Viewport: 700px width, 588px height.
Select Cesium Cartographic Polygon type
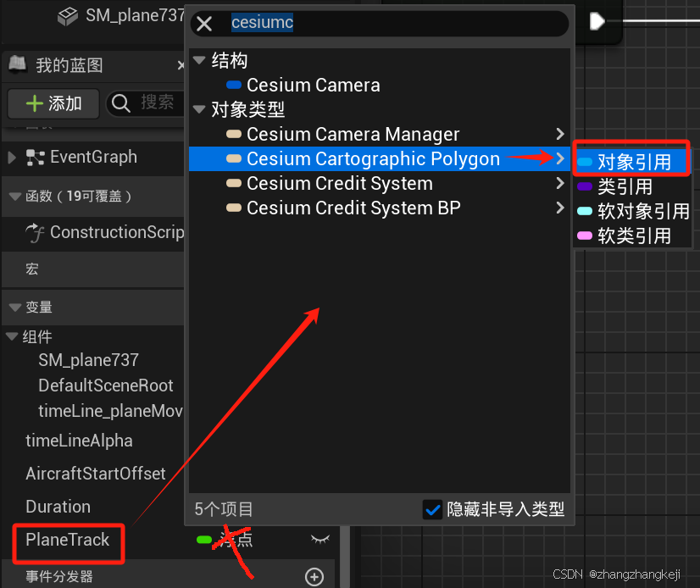373,159
